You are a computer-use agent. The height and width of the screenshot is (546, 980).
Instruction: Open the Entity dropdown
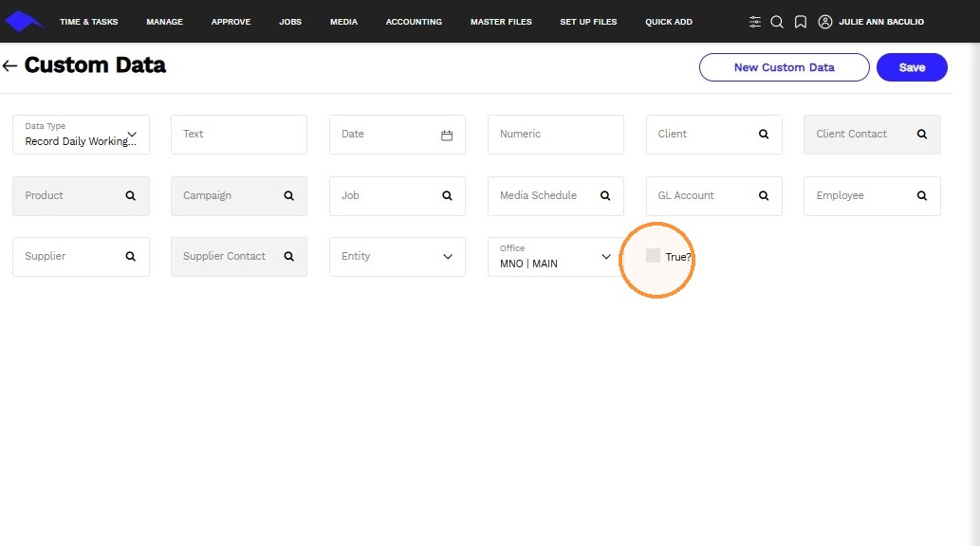(x=397, y=257)
